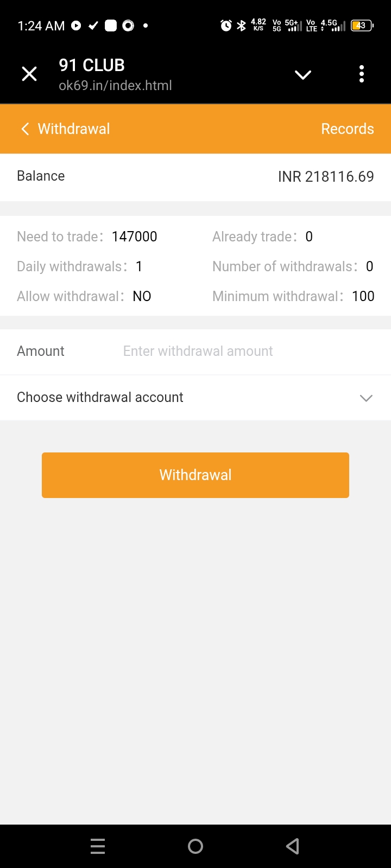Tap the Allow withdrawal NO status
Image resolution: width=391 pixels, height=868 pixels.
click(x=142, y=296)
